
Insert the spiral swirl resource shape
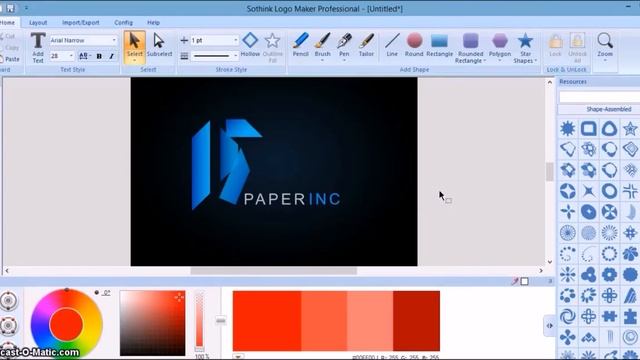(567, 316)
